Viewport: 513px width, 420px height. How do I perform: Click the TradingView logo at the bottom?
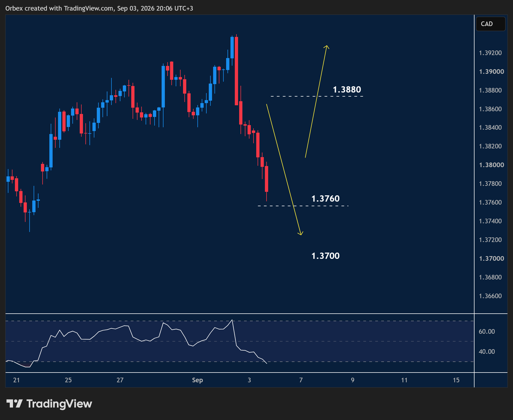coord(49,404)
